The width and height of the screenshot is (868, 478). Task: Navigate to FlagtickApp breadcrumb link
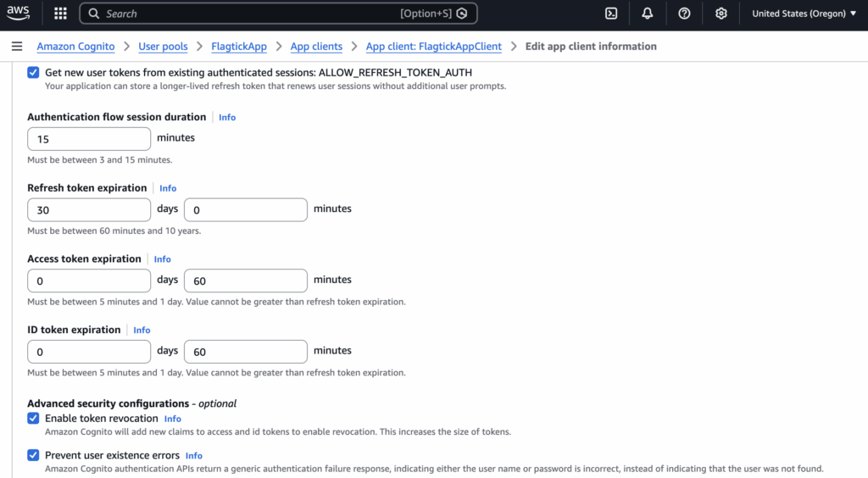point(239,47)
